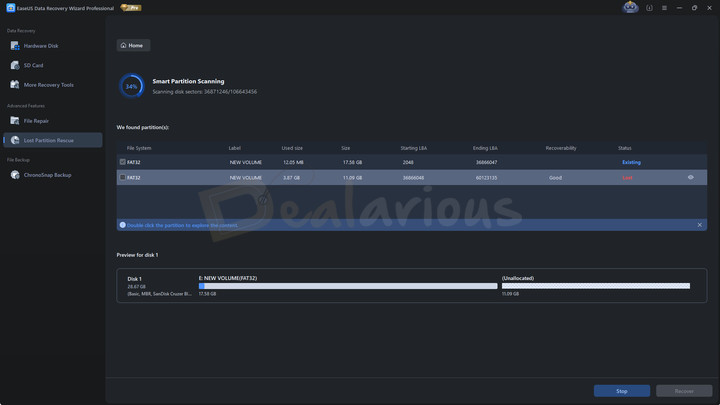Click the File System column header

(139, 148)
